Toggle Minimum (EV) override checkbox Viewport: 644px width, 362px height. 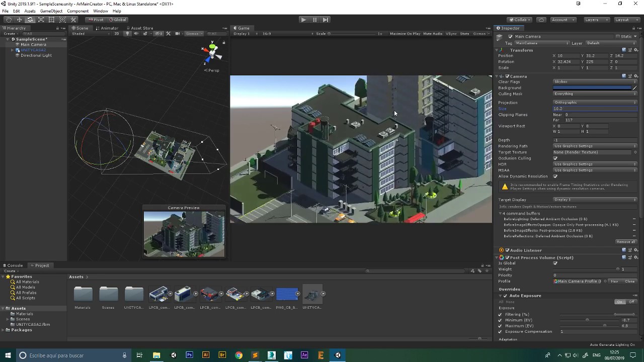tap(500, 320)
